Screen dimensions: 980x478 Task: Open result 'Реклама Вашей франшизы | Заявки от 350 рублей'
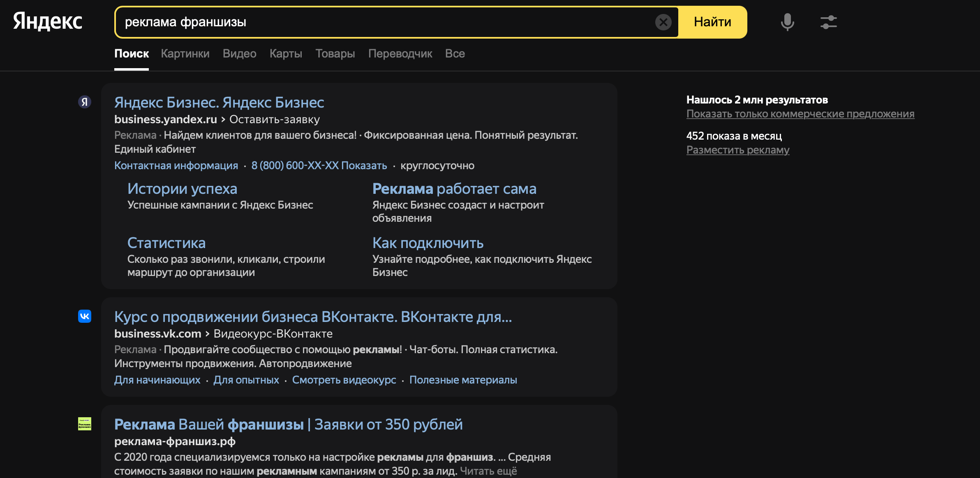[288, 425]
